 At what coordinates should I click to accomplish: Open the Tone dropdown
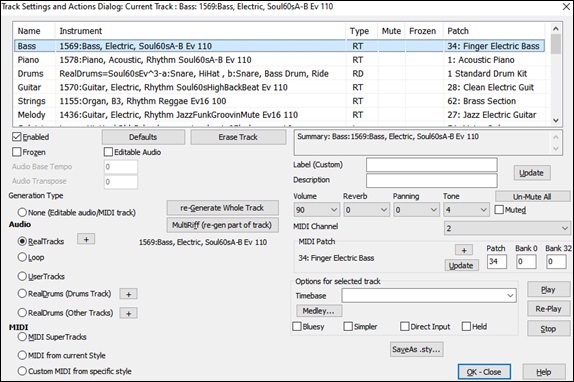click(466, 210)
